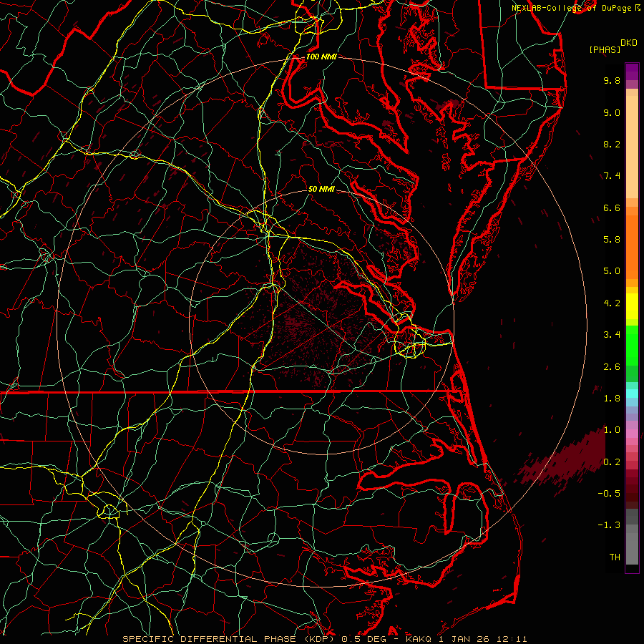Click the 12:11 time stamp
This screenshot has width=644, height=644.
pos(513,639)
